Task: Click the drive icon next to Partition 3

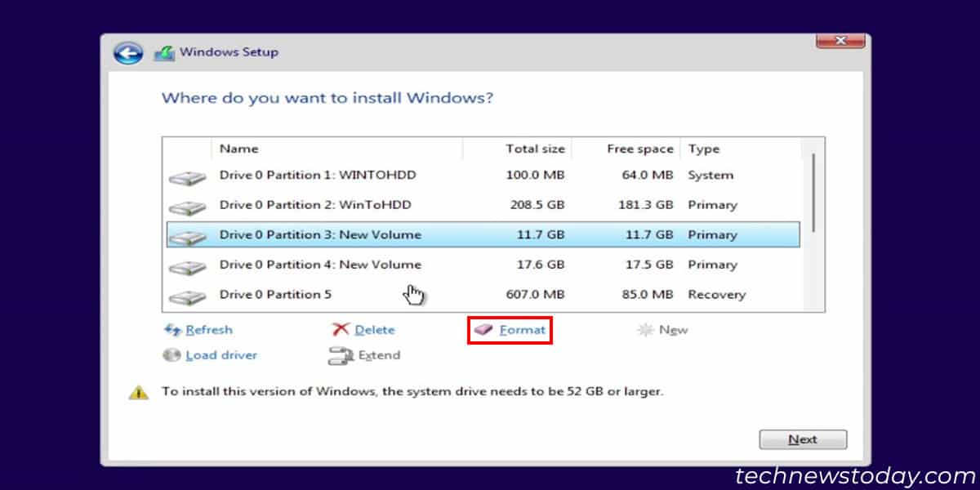Action: [188, 234]
